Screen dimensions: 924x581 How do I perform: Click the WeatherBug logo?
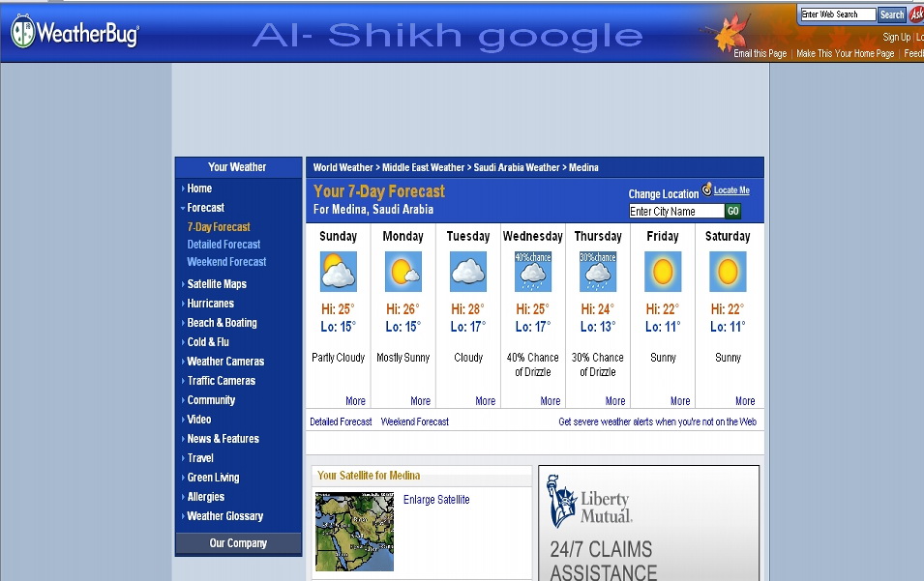(x=75, y=32)
